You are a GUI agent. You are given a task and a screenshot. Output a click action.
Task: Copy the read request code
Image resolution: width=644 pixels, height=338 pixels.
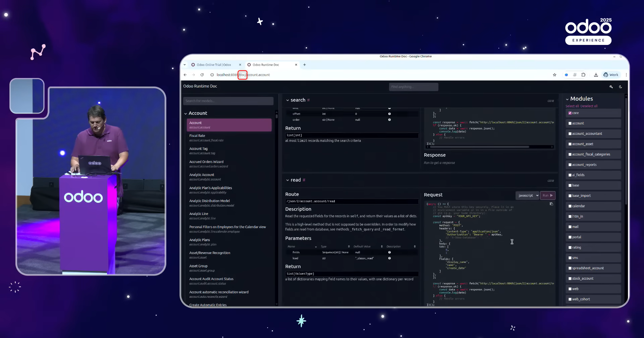coord(551,204)
